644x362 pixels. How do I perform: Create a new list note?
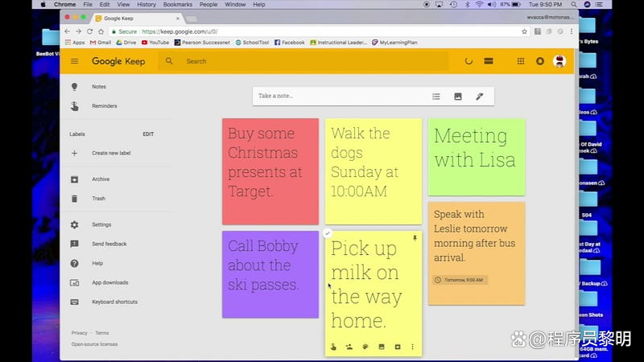(x=436, y=97)
